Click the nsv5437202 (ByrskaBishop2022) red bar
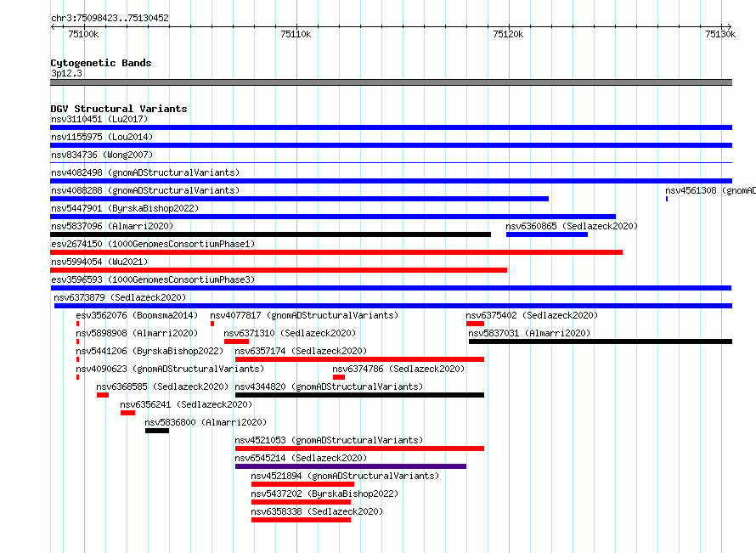Image resolution: width=756 pixels, height=553 pixels. point(301,502)
